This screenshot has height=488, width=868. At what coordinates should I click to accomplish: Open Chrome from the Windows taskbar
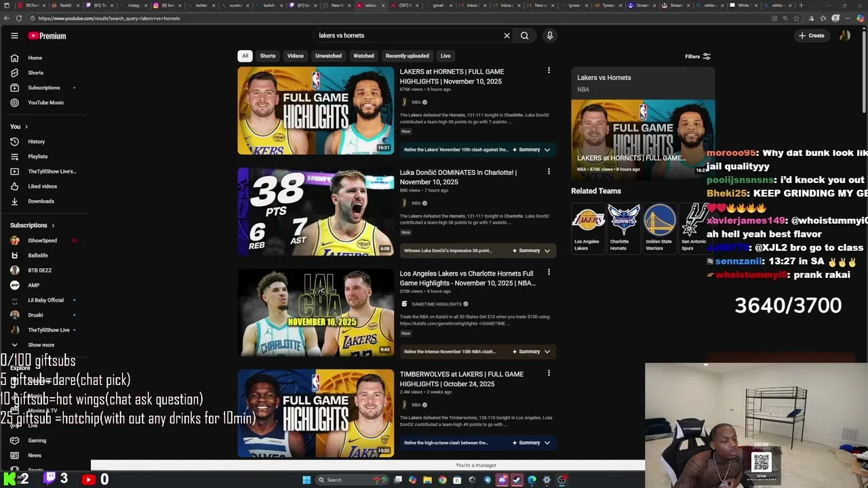click(x=442, y=480)
